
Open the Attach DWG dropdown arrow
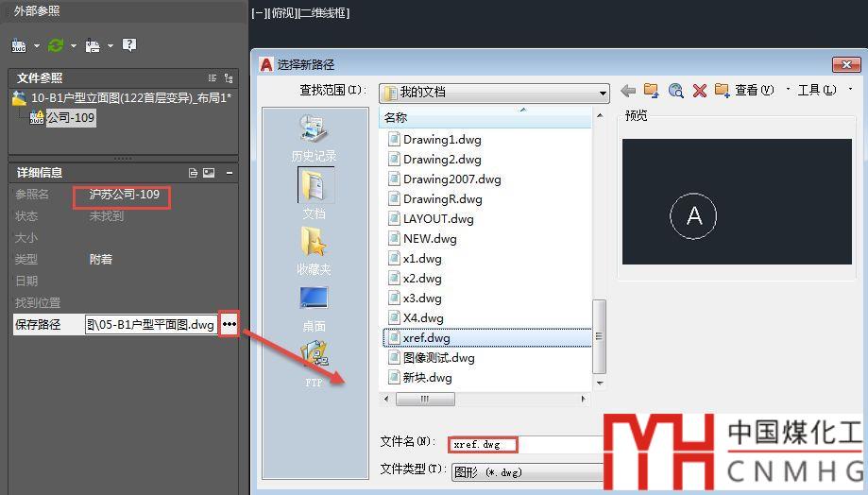[x=37, y=45]
